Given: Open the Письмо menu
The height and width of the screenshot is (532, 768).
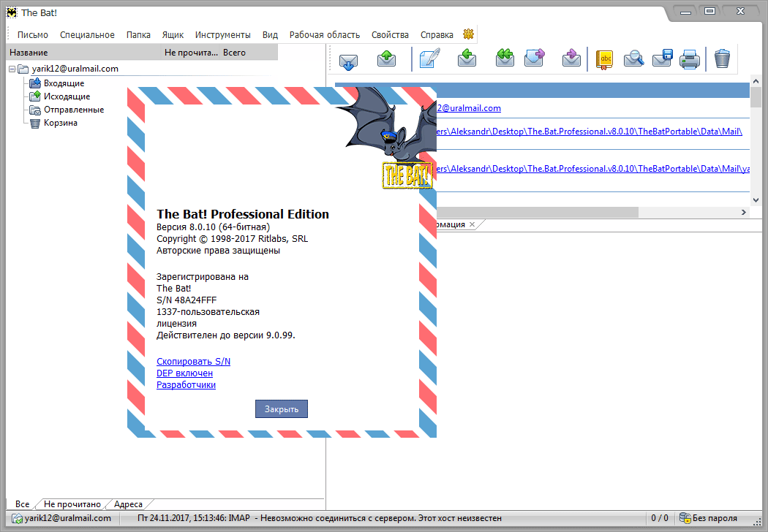Looking at the screenshot, I should pyautogui.click(x=33, y=35).
